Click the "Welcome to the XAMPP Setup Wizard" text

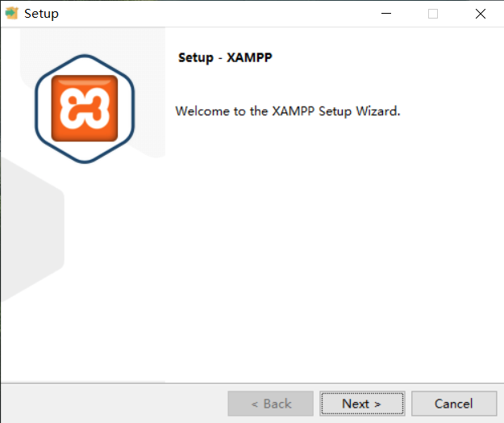coord(288,111)
